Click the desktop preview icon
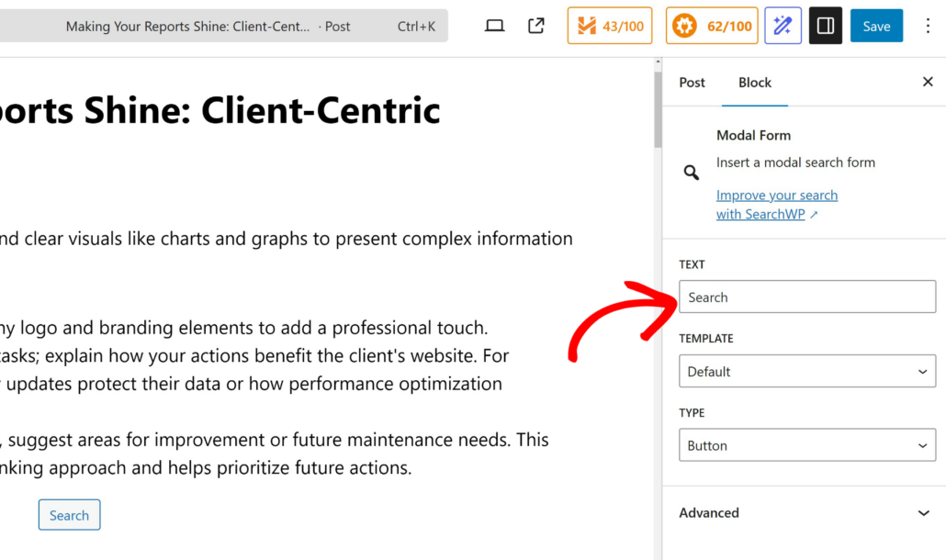946x560 pixels. [x=494, y=26]
